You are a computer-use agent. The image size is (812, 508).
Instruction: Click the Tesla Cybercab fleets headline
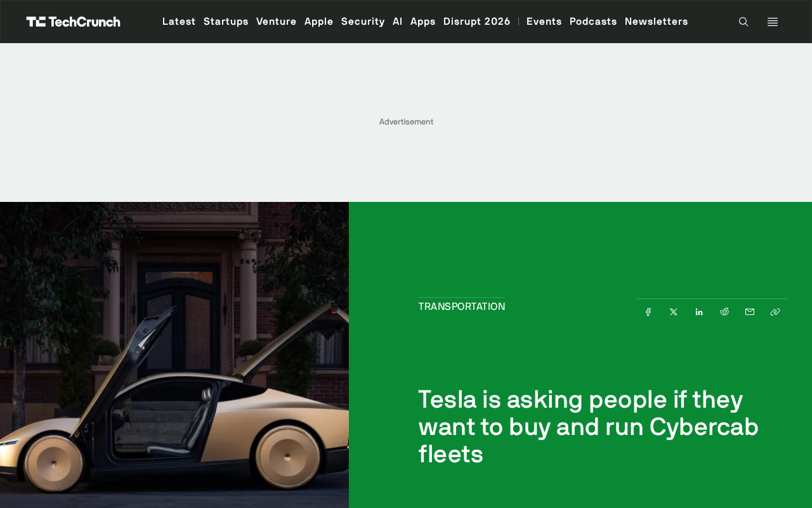point(589,427)
